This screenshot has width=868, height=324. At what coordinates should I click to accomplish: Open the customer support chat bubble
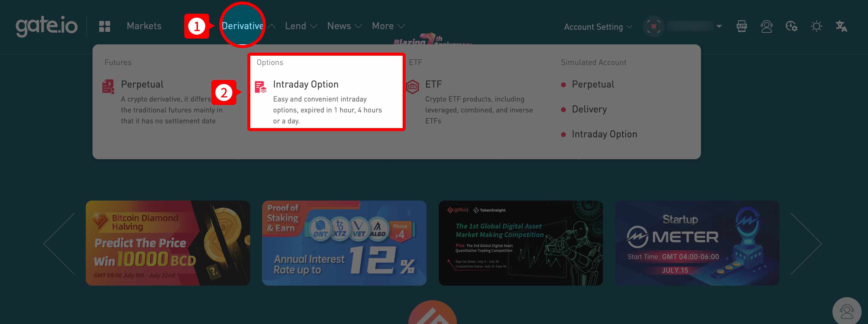[846, 311]
